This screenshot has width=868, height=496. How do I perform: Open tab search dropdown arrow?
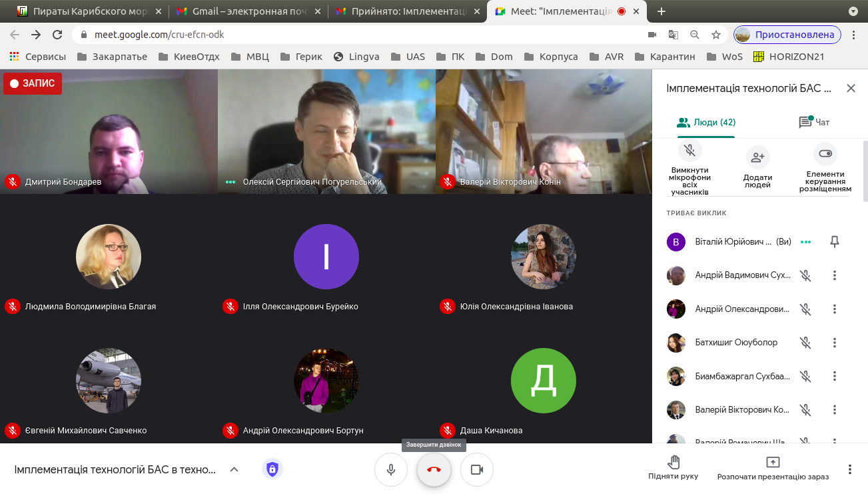(x=853, y=11)
